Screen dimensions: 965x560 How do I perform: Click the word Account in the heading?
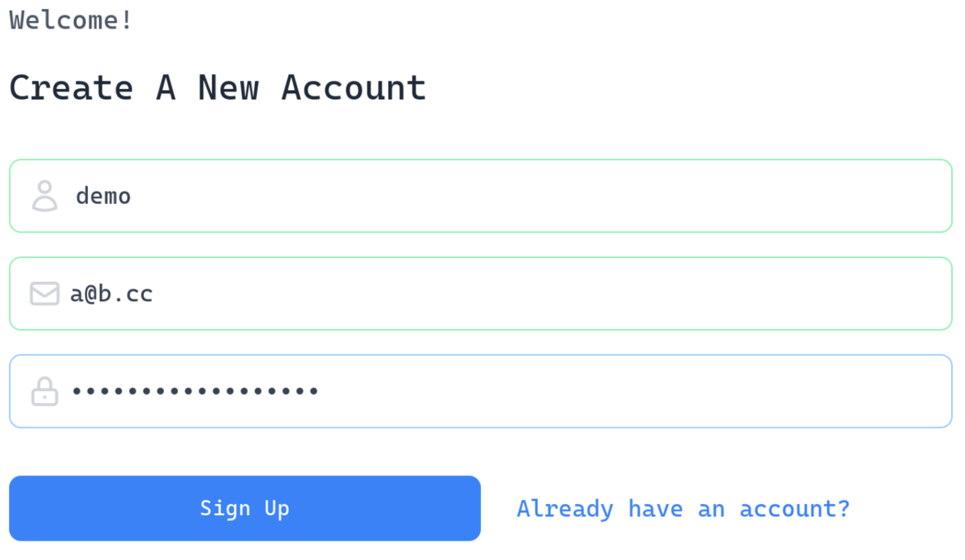pos(354,88)
